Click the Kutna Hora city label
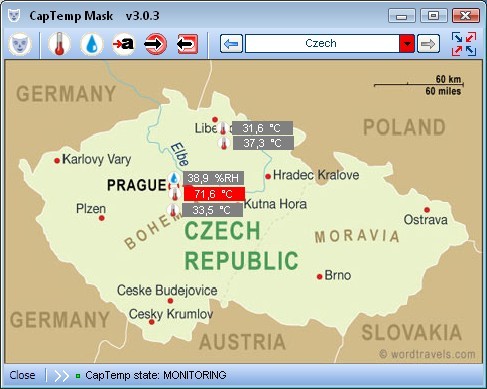Screen dimensions: 487x389 [276, 204]
